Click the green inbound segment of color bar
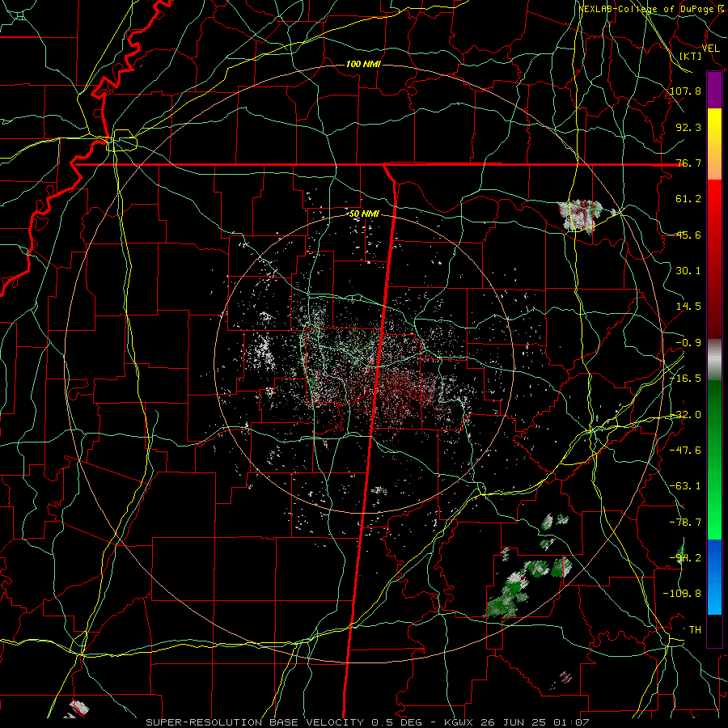The width and height of the screenshot is (728, 728). 714,459
